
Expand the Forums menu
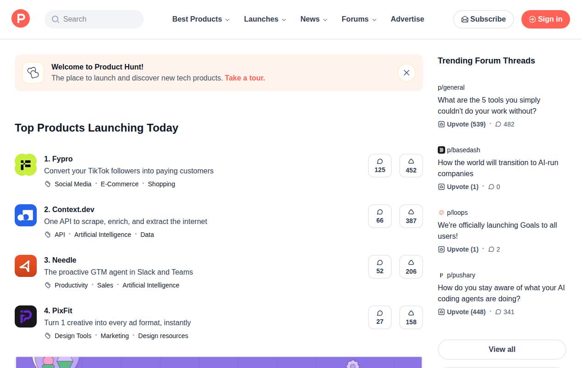(x=359, y=19)
